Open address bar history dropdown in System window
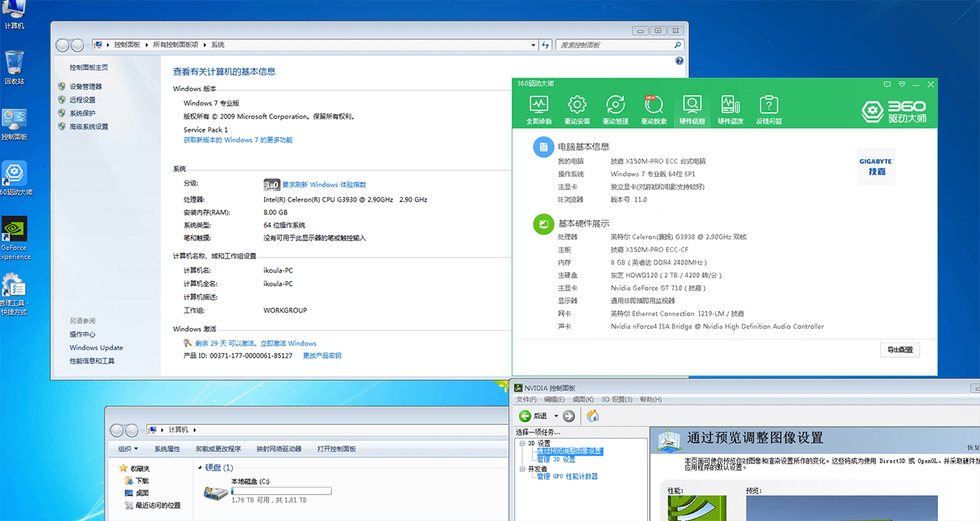Screen dimensions: 980x521 tap(534, 45)
